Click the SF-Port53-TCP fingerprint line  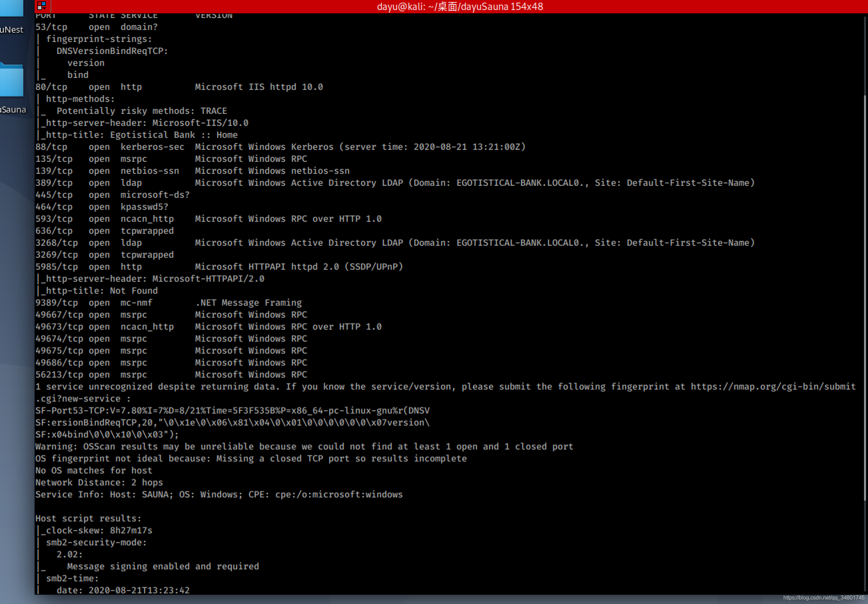(x=232, y=411)
